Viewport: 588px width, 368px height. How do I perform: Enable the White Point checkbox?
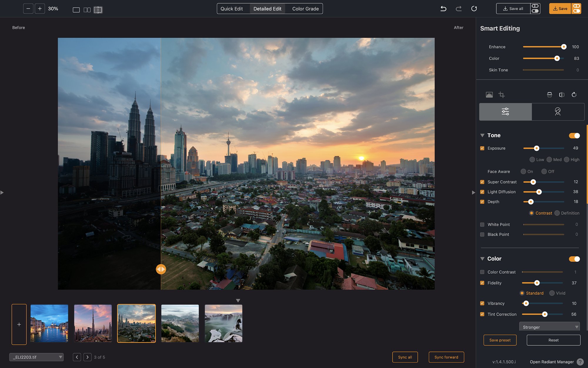[482, 224]
